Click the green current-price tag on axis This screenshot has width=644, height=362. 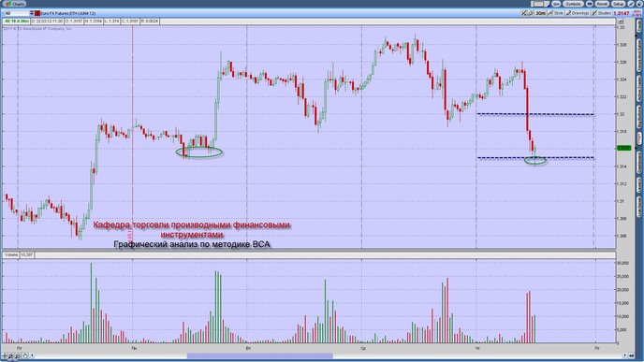(x=623, y=148)
